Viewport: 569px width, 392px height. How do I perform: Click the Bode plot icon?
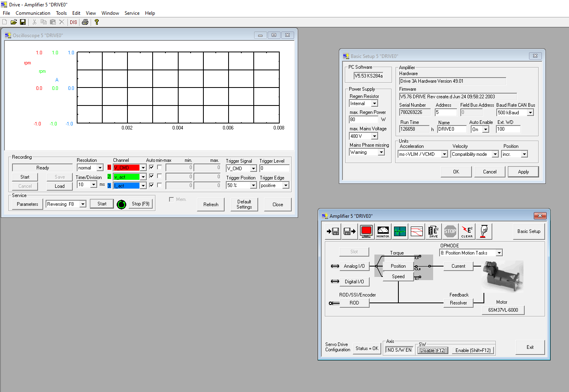416,231
